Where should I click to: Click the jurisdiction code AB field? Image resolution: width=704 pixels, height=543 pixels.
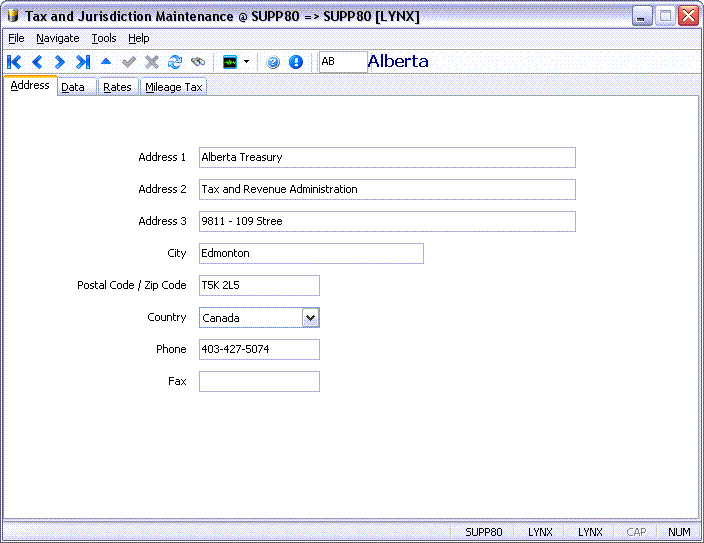click(342, 62)
